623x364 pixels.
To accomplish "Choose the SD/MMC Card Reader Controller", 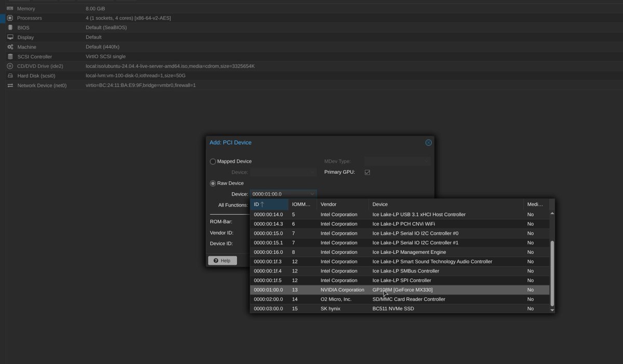I will (x=400, y=299).
